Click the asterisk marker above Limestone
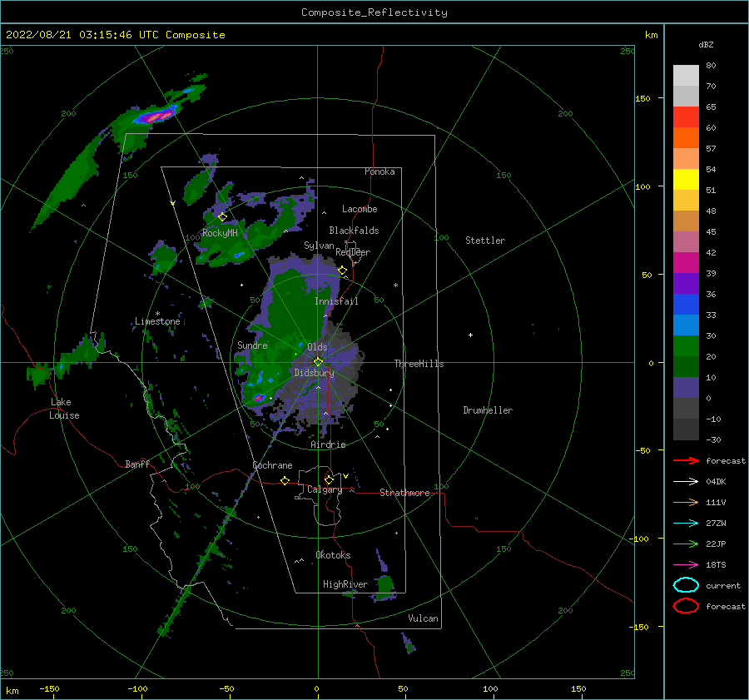The width and height of the screenshot is (749, 700). (157, 314)
